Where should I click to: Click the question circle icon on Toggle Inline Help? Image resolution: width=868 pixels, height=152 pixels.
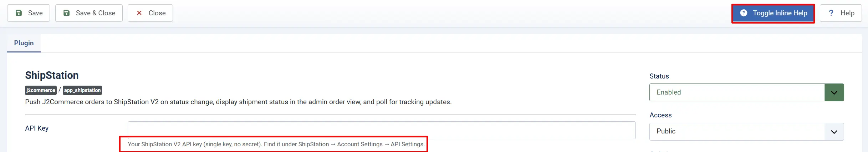pos(744,13)
